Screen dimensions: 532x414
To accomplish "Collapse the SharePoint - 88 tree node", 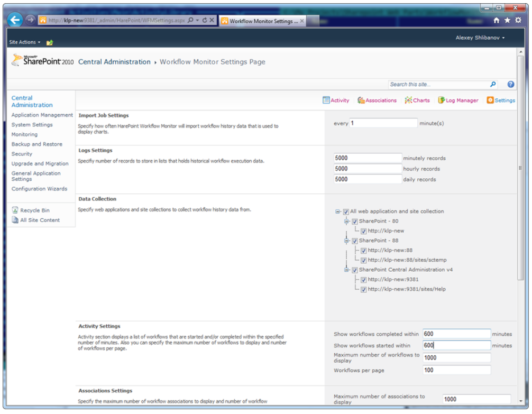I will click(346, 241).
